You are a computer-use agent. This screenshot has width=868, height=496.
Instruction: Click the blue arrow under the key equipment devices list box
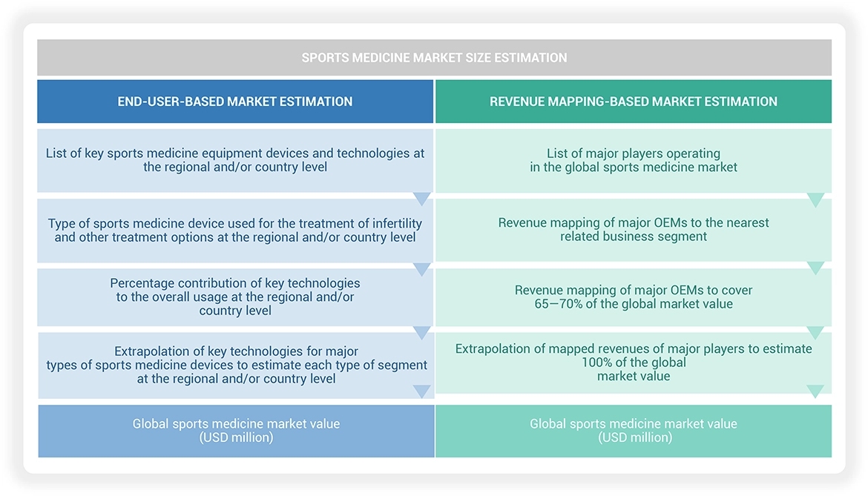[421, 199]
